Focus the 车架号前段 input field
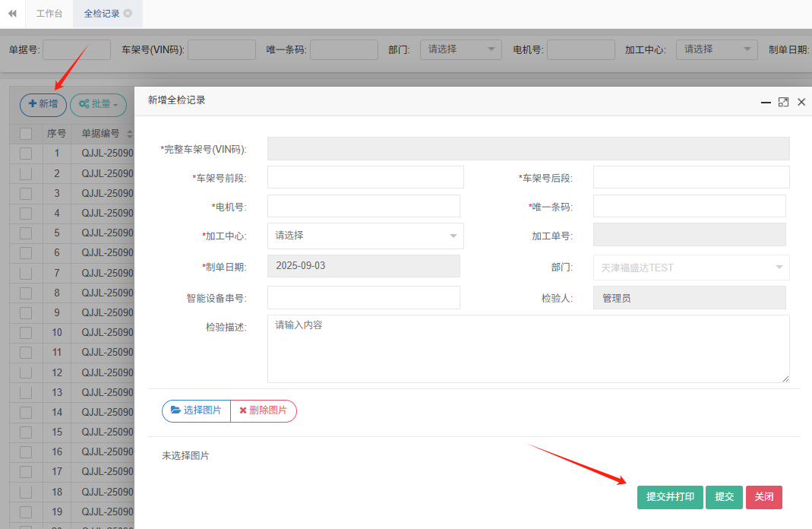 point(365,177)
